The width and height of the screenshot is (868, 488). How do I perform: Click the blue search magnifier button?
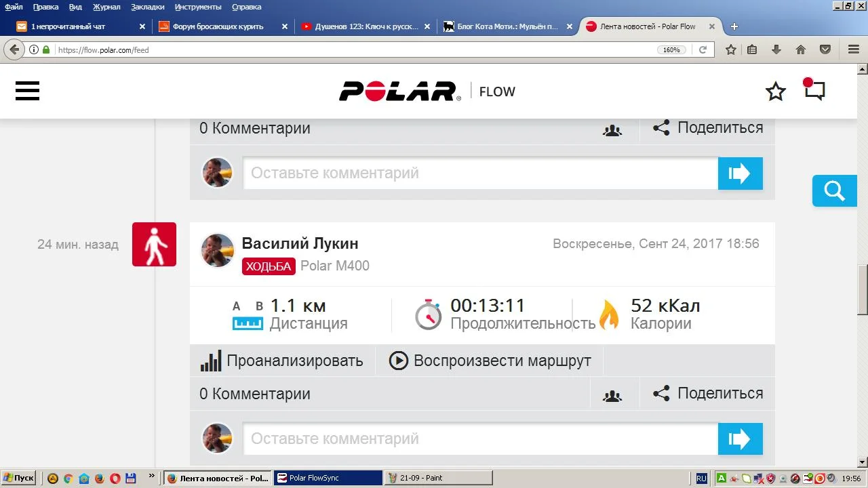[x=835, y=191]
